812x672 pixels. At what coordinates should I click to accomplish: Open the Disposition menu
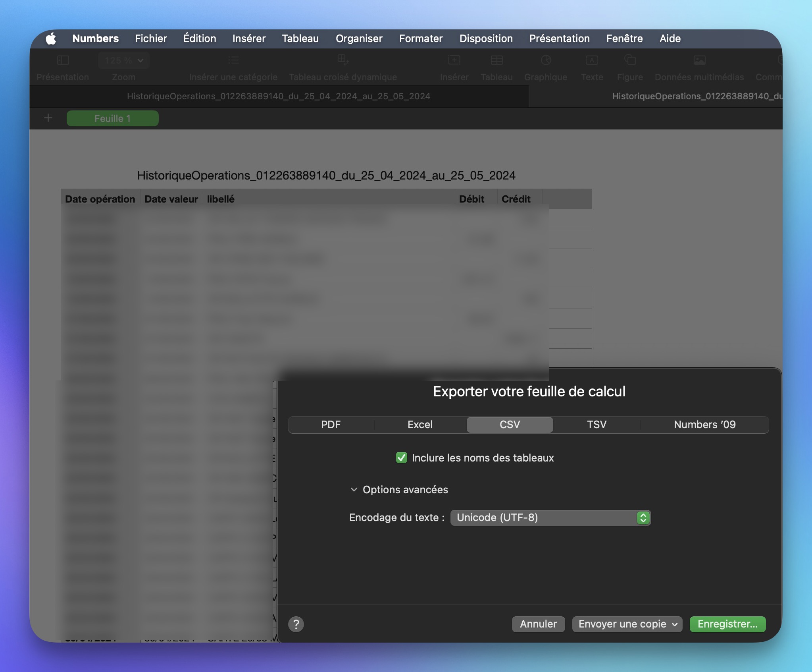coord(486,39)
